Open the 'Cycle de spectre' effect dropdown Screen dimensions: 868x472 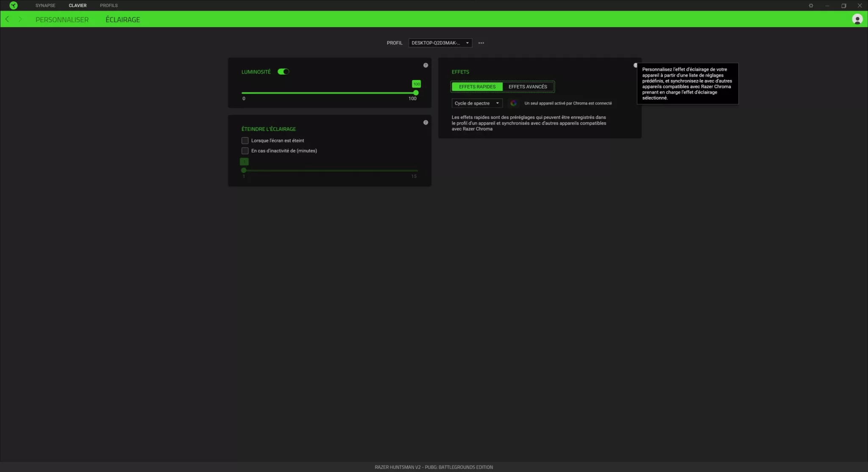tap(477, 103)
